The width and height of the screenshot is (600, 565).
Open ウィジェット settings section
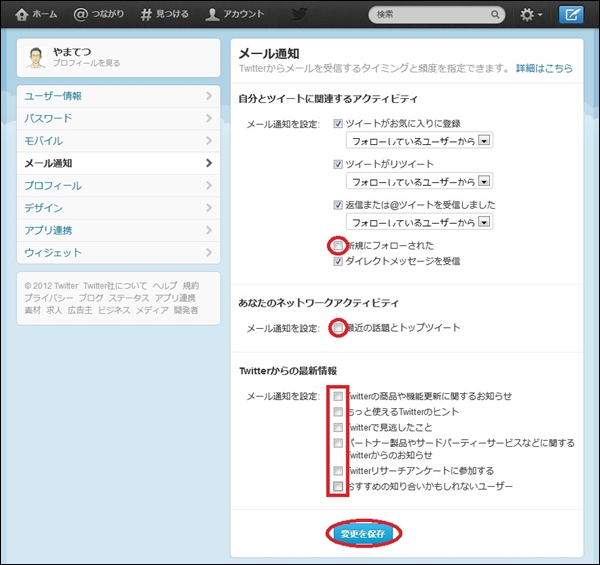tap(119, 252)
